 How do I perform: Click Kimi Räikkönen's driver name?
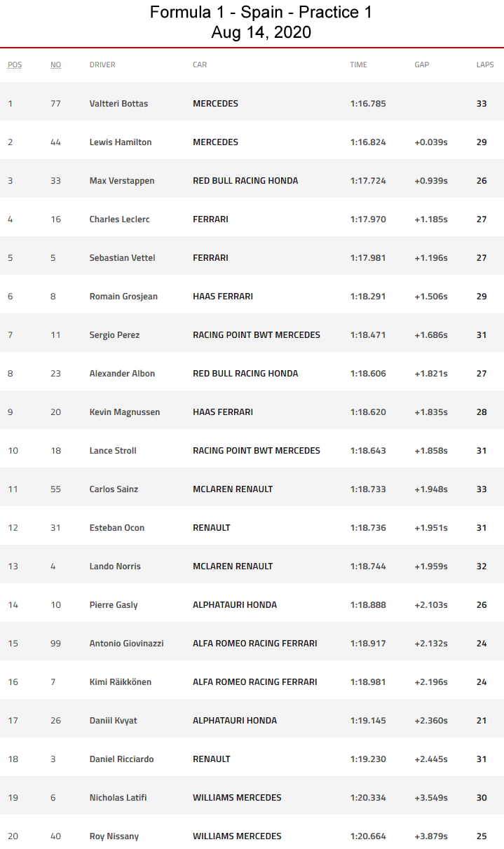point(121,682)
